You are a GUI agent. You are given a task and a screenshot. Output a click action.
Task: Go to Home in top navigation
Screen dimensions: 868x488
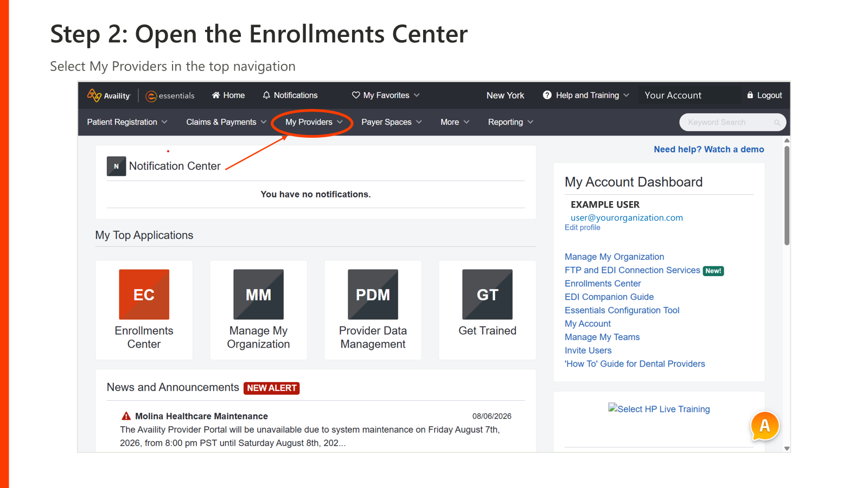click(228, 95)
